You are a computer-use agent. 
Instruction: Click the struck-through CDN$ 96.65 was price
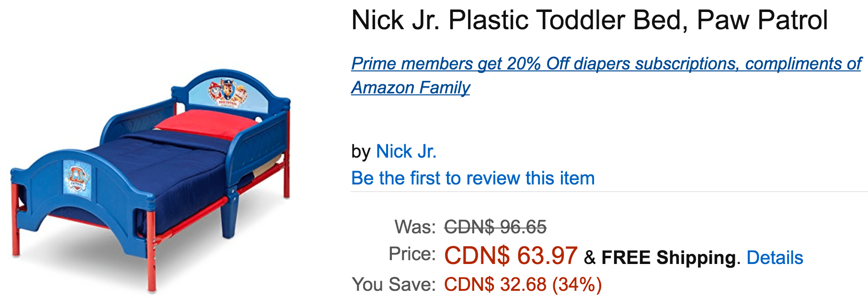[x=495, y=227]
